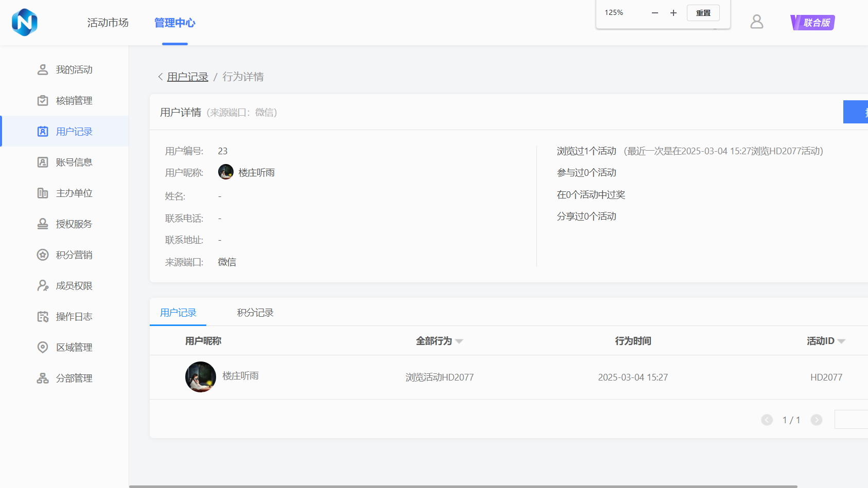Open the user account profile icon
This screenshot has width=868, height=488.
point(756,22)
